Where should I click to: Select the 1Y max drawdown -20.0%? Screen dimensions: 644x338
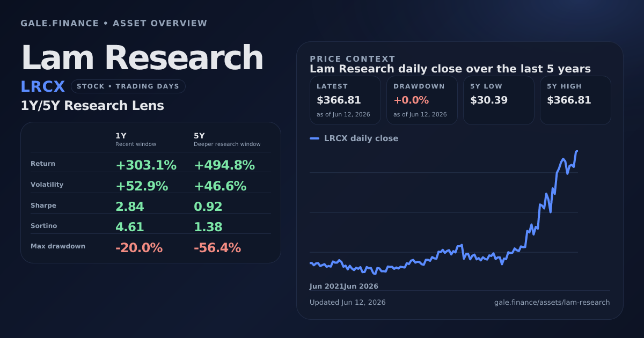tap(139, 248)
